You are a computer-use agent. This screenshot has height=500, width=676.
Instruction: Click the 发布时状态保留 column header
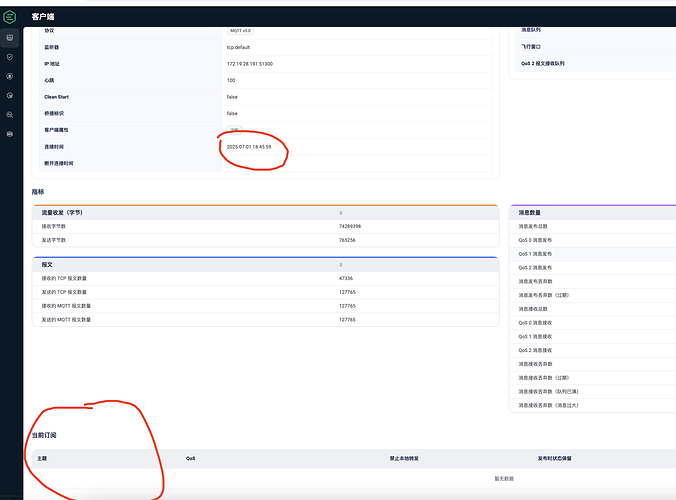(554, 459)
